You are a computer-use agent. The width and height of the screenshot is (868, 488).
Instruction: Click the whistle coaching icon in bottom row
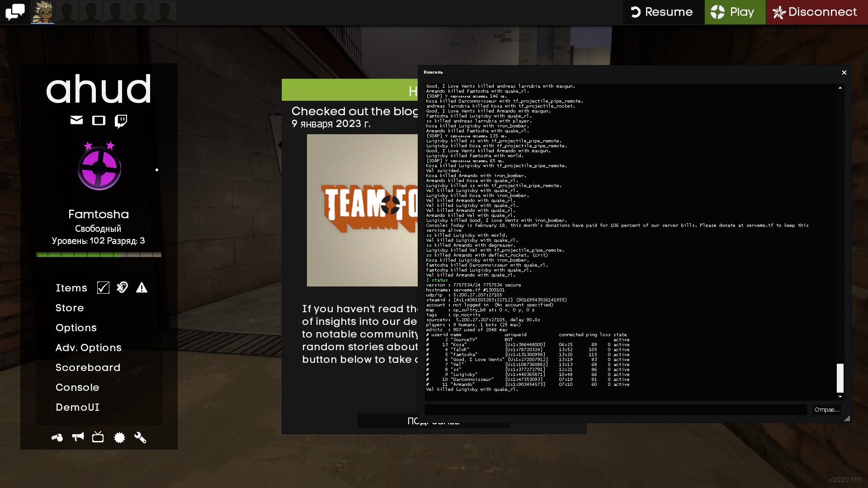pos(57,437)
